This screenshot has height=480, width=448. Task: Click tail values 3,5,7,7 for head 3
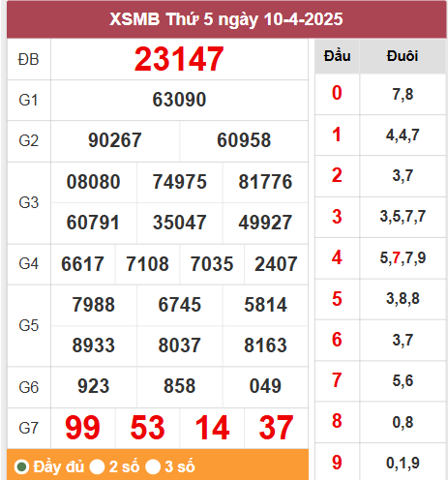403,217
